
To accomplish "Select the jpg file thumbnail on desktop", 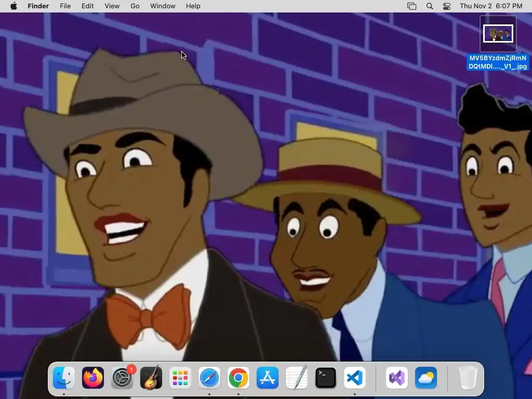I will 498,34.
